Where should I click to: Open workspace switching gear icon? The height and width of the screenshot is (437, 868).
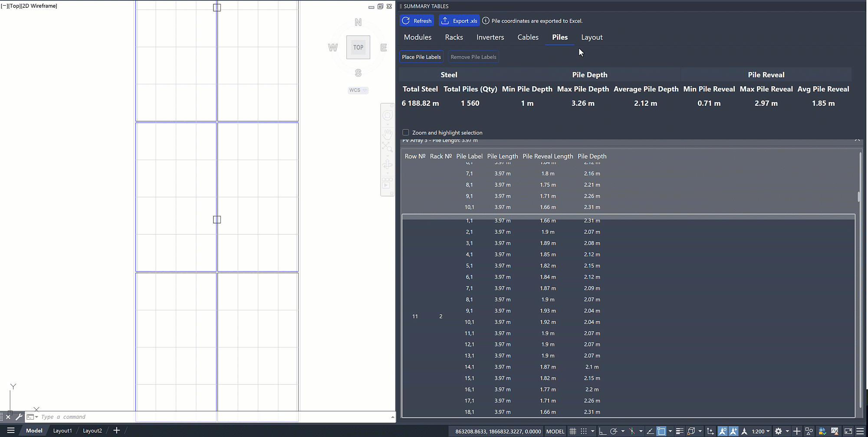(778, 431)
